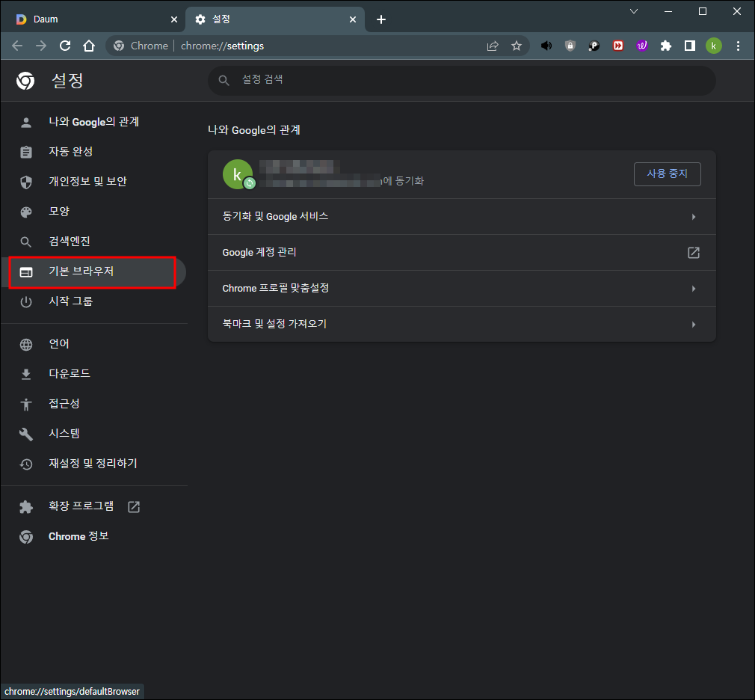The width and height of the screenshot is (755, 700).
Task: Click the bookmark star in address bar
Action: [517, 46]
